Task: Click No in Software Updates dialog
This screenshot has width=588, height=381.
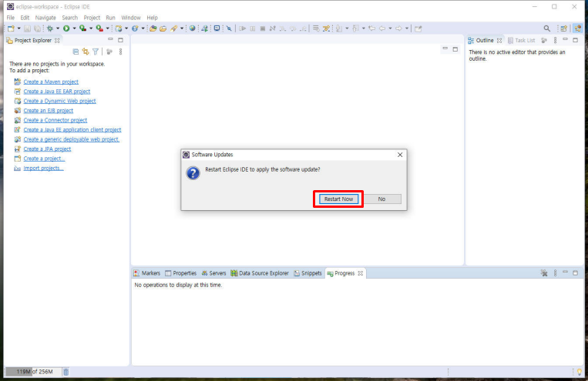Action: 381,199
